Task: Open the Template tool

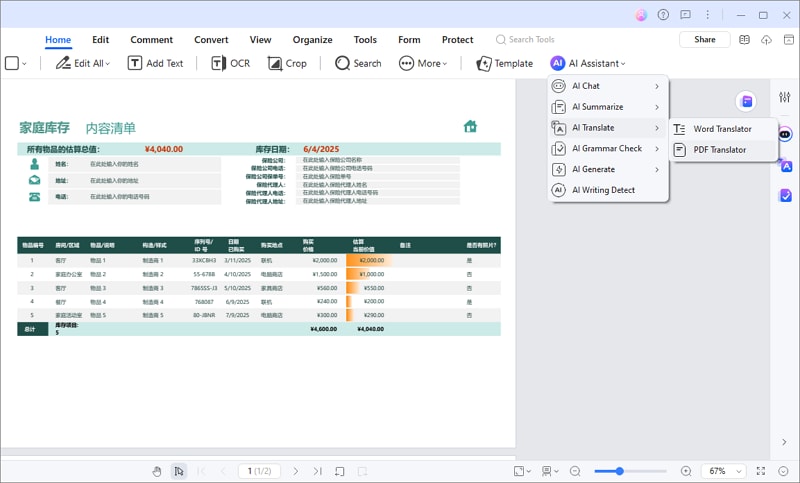Action: tap(505, 63)
